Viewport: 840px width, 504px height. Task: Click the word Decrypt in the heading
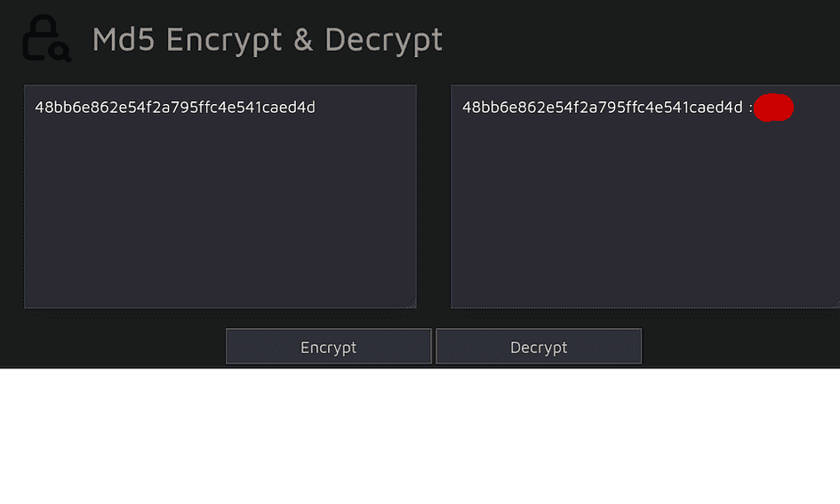tap(384, 40)
